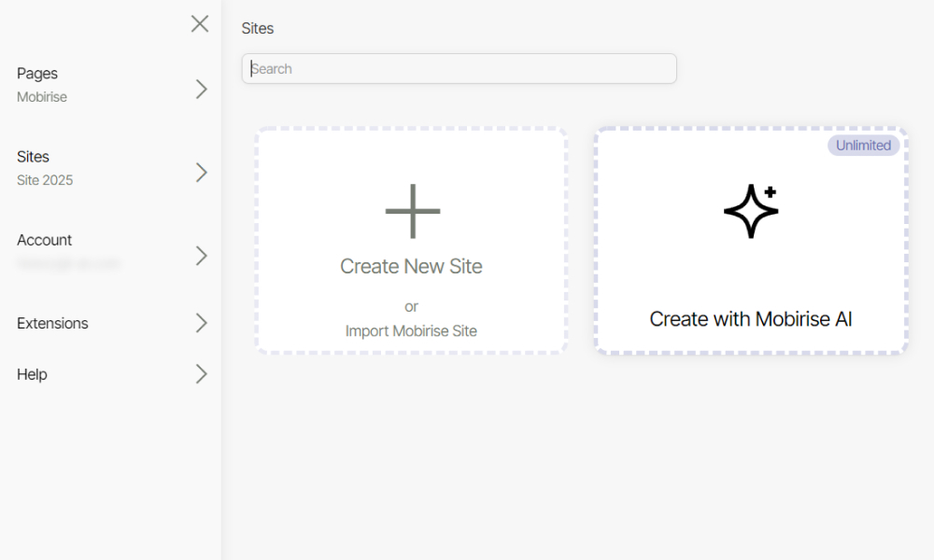Click the Import Mobirise Site link

pos(411,330)
